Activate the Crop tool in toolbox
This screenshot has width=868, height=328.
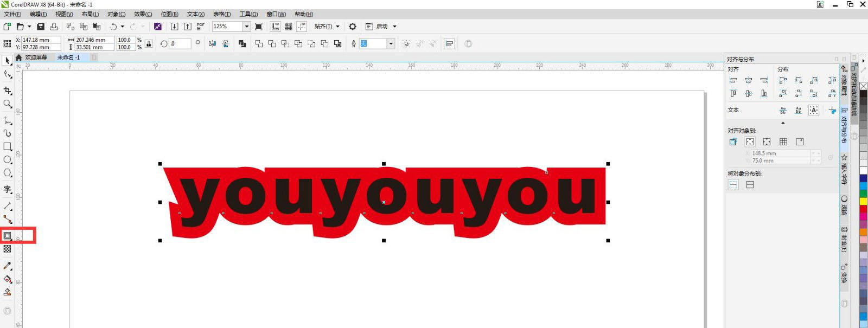8,91
